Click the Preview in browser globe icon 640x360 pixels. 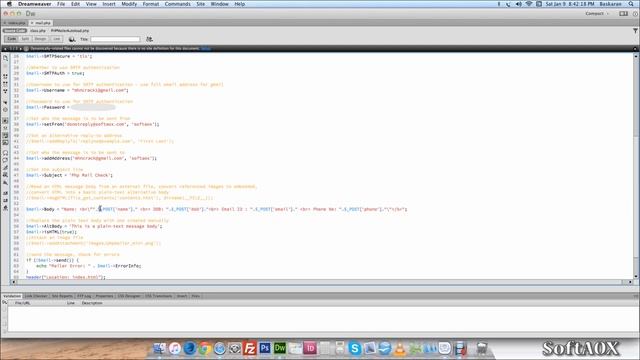pyautogui.click(x=72, y=39)
